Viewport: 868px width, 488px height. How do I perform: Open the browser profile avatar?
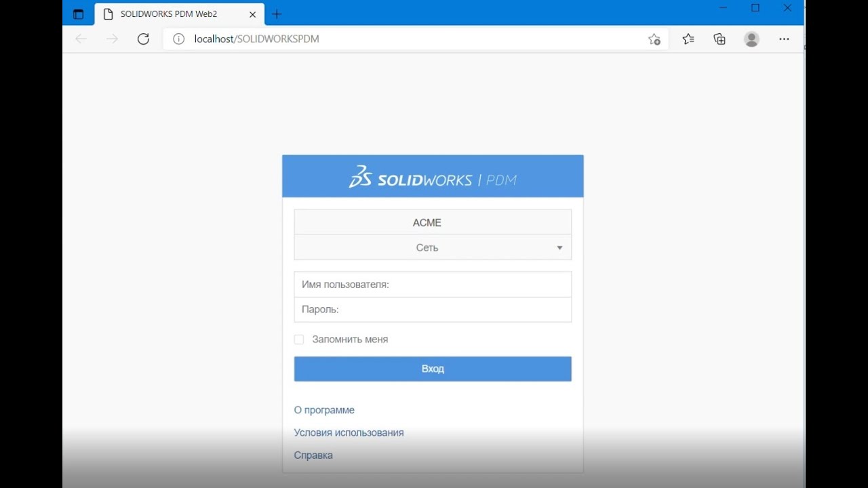pyautogui.click(x=751, y=39)
